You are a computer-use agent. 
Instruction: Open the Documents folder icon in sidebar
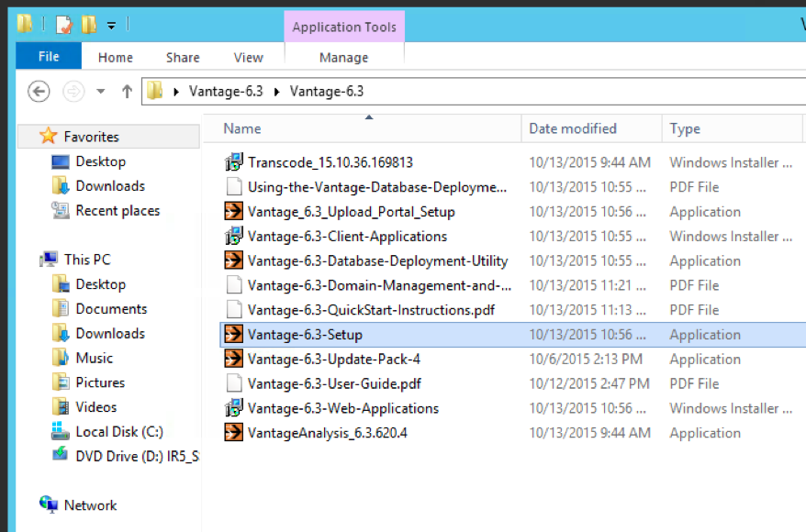pyautogui.click(x=61, y=308)
